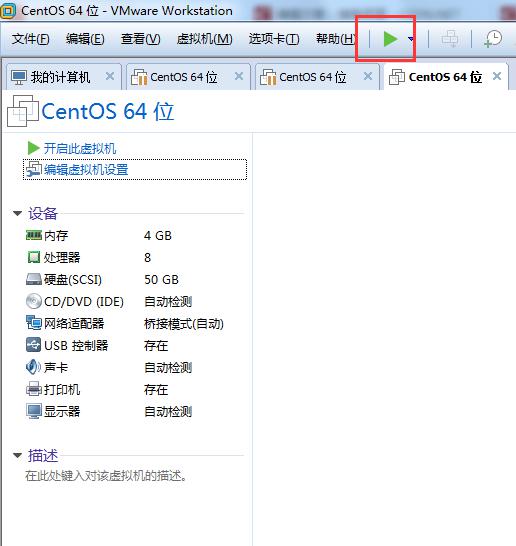
Task: Select the 声卡 device label
Action: pyautogui.click(x=56, y=367)
